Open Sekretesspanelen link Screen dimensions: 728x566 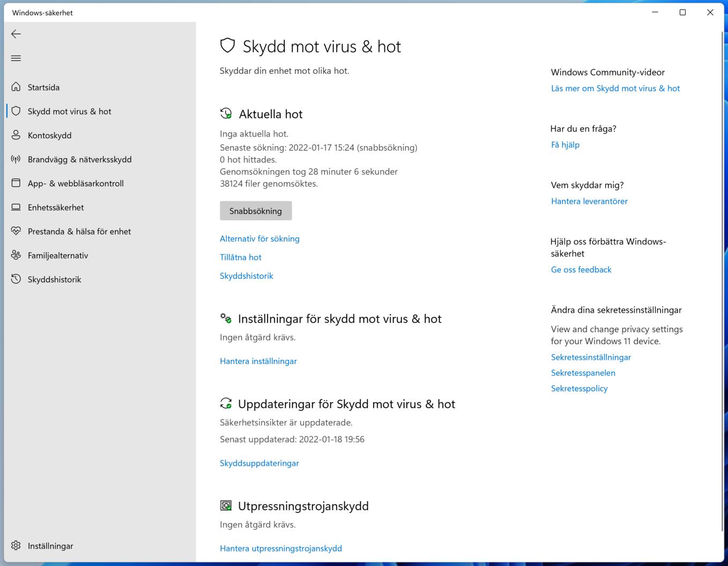tap(583, 373)
